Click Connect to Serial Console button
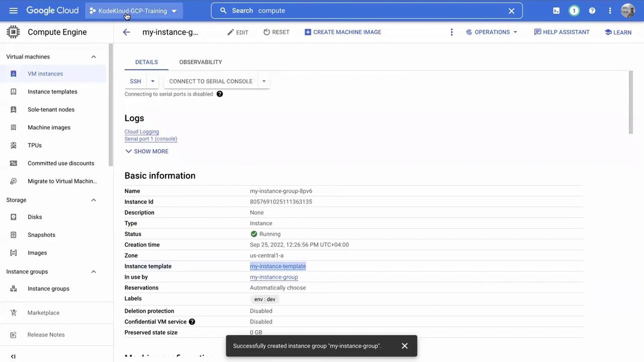 point(211,81)
